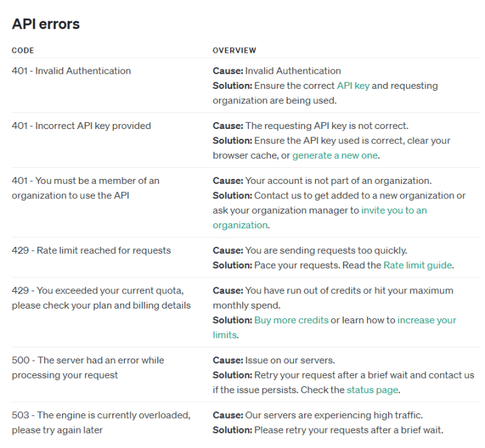Viewport: 485px width, 448px height.
Task: Click '401 - Incorrect API key provided' entry
Action: pos(81,126)
